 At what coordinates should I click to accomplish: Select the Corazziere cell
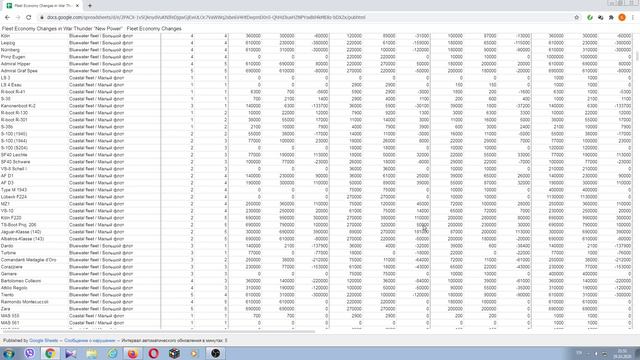tap(34, 267)
